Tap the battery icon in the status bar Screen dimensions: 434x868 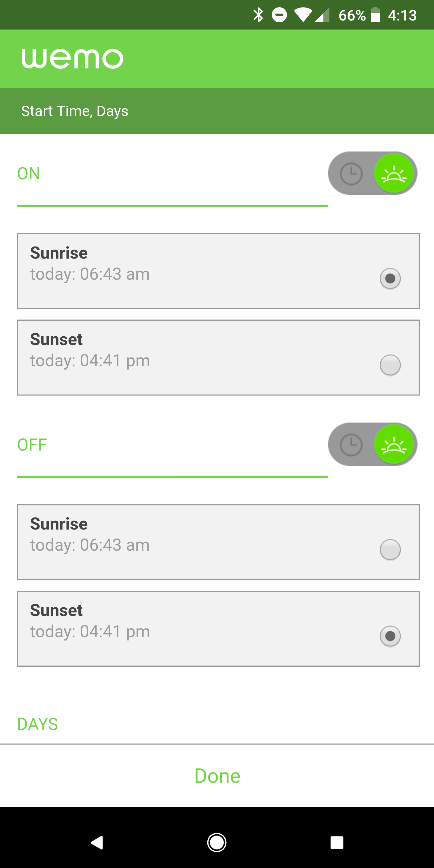tap(375, 15)
